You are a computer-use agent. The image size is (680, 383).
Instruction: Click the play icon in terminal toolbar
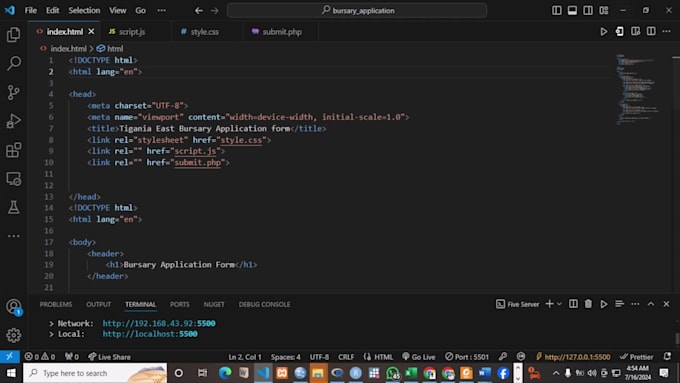[604, 304]
